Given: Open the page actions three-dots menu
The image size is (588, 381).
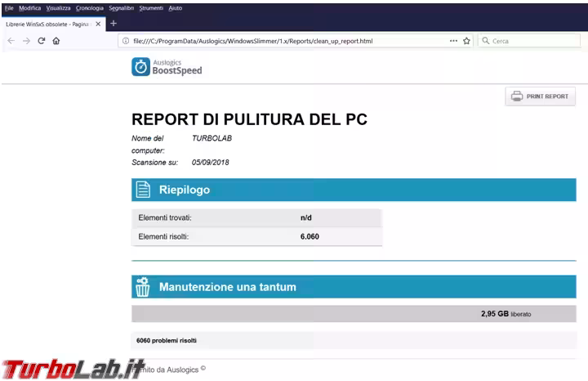Looking at the screenshot, I should pyautogui.click(x=453, y=40).
